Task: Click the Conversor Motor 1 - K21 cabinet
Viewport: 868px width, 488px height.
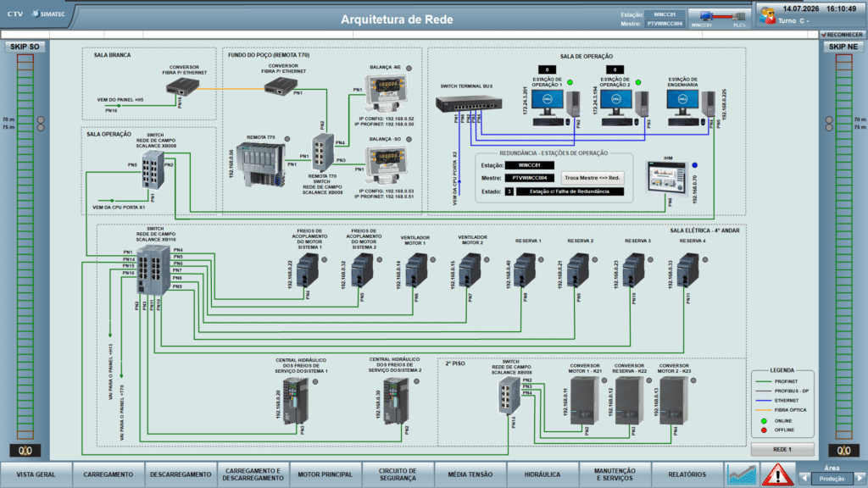Action: pos(585,401)
